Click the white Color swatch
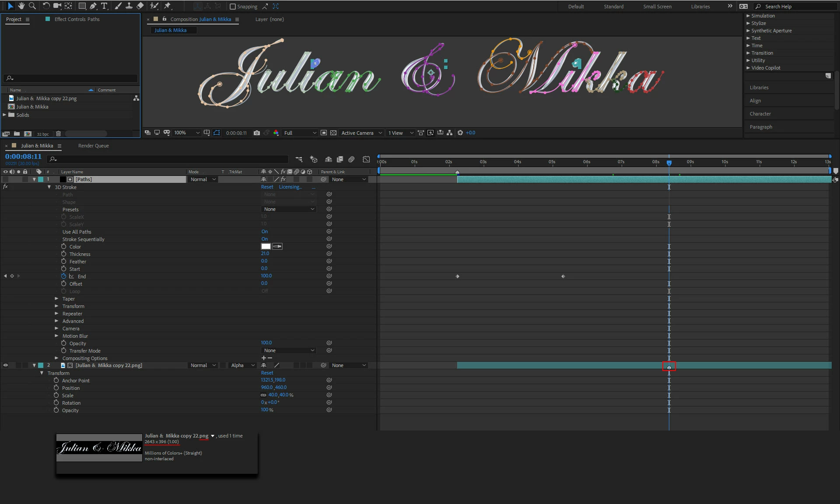Image resolution: width=840 pixels, height=504 pixels. point(266,246)
